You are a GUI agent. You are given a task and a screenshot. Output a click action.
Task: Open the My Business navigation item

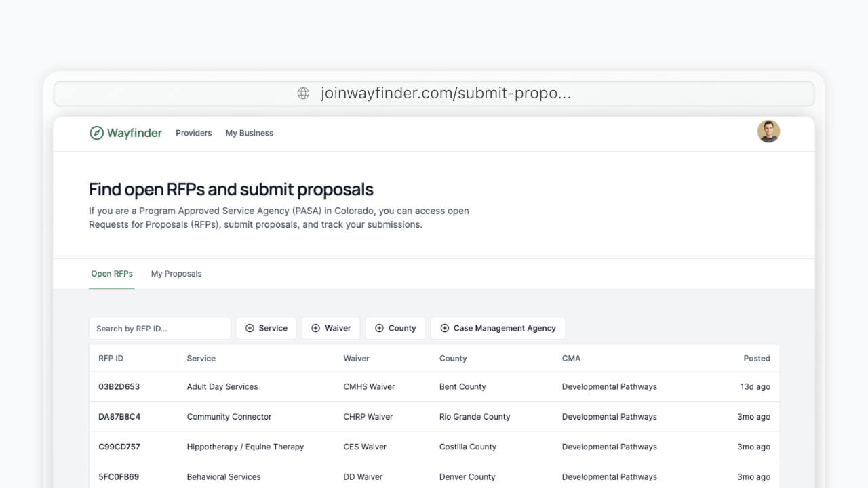pyautogui.click(x=249, y=133)
